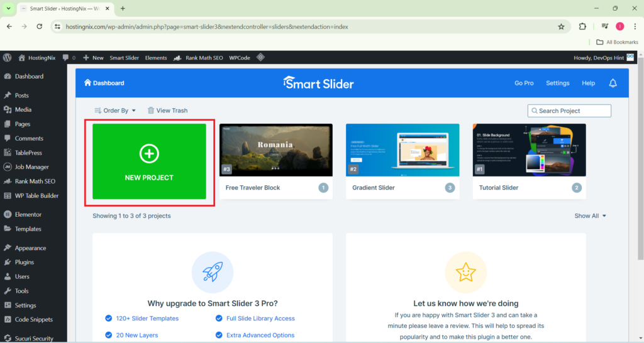
Task: Open All Bookmarks folder
Action: (618, 42)
